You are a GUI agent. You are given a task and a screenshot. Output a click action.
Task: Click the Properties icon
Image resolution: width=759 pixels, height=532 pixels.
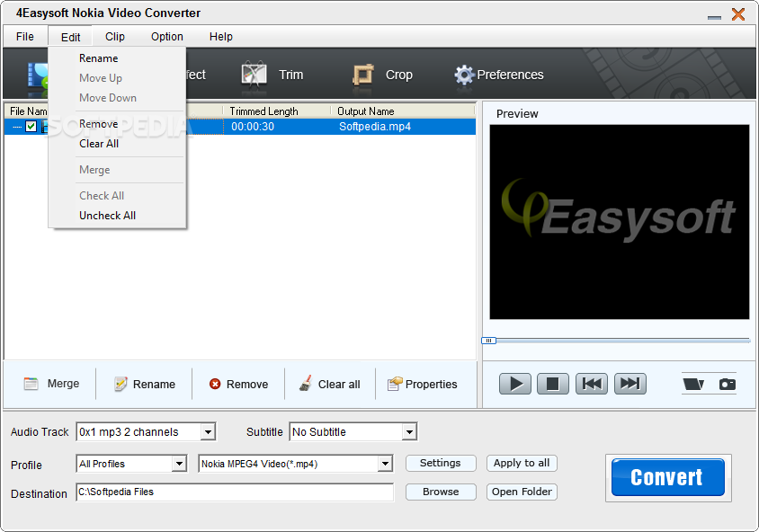click(x=395, y=384)
